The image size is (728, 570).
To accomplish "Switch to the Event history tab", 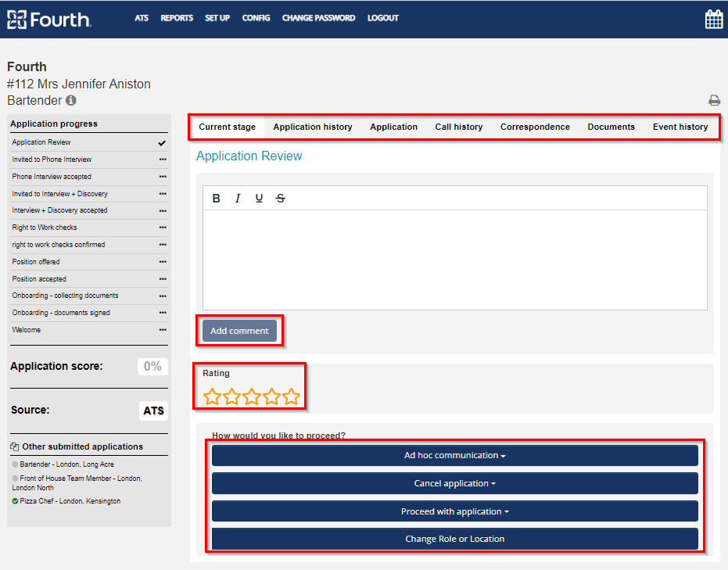I will click(x=680, y=127).
